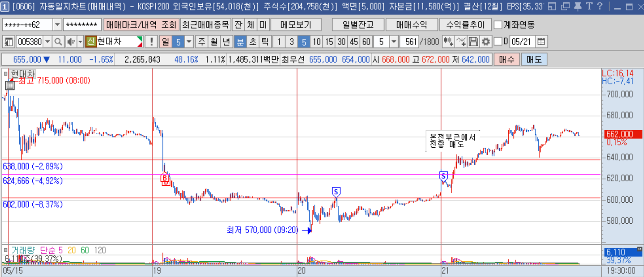Open the stock info exclamation icon

click(x=151, y=42)
